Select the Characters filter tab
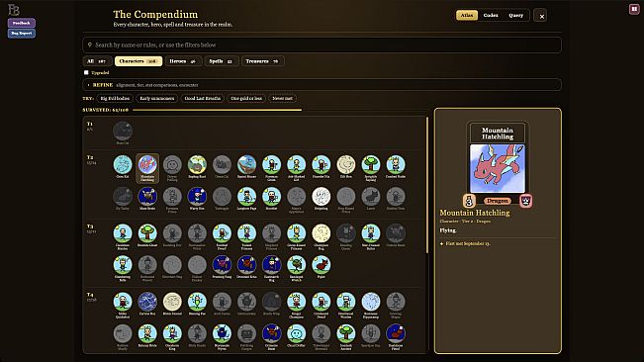Viewport: 644px width, 362px height. point(138,61)
